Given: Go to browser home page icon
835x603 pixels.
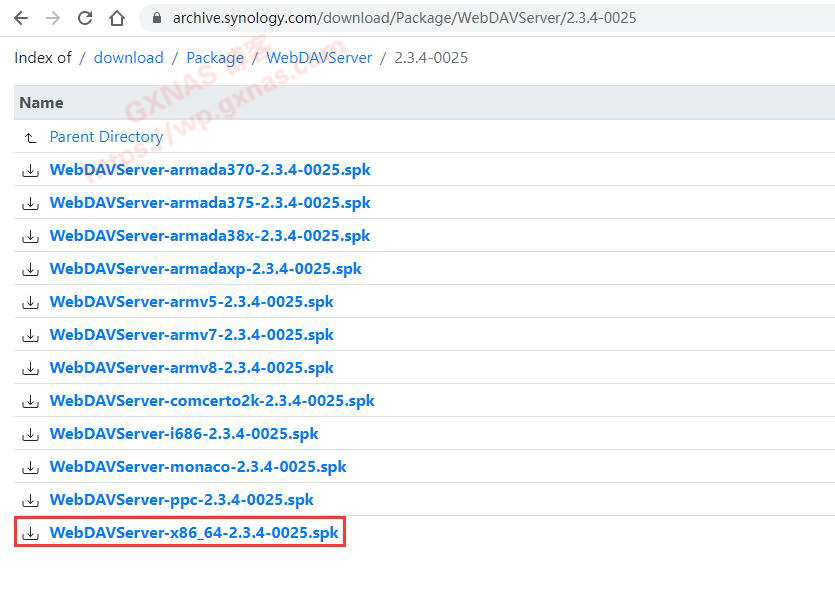Looking at the screenshot, I should (117, 18).
